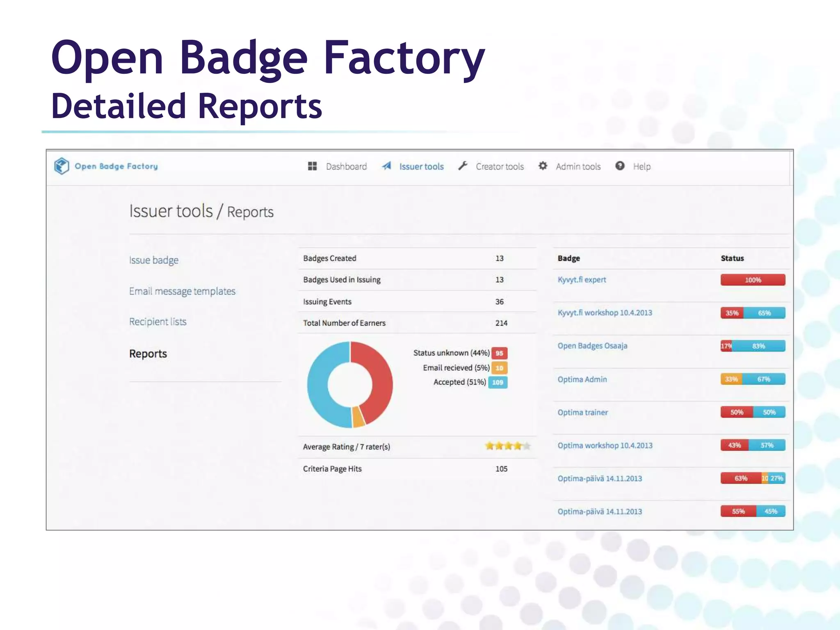840x630 pixels.
Task: Click the Dashboard grid icon
Action: [x=313, y=166]
